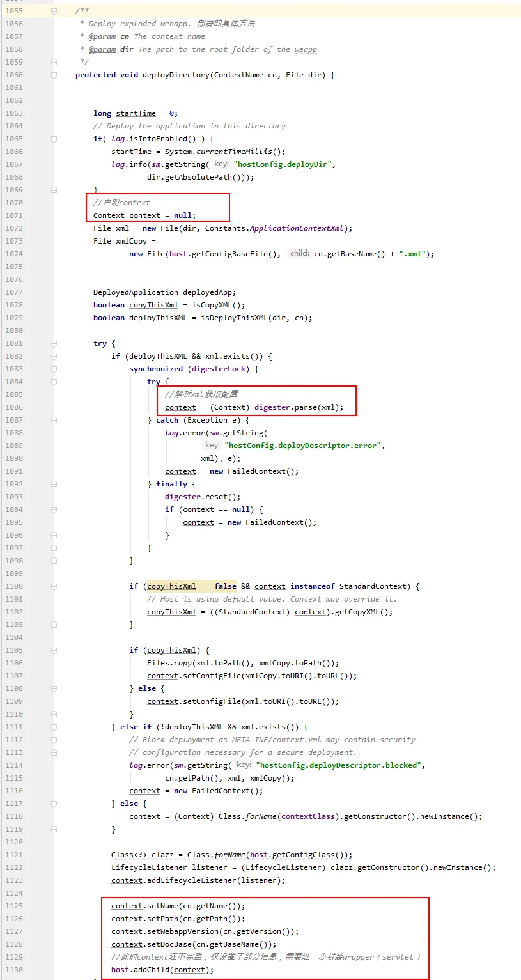Click the '//解析xml获取配置' comment

[x=201, y=394]
